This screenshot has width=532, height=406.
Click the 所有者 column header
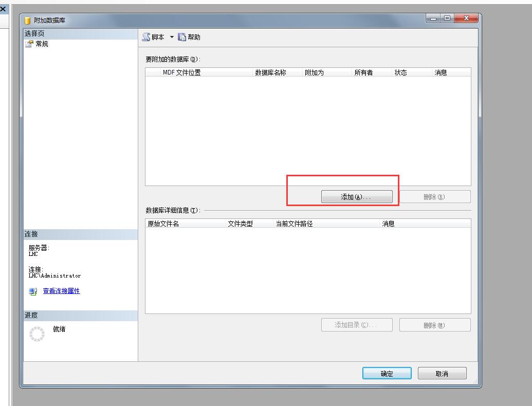pyautogui.click(x=372, y=72)
